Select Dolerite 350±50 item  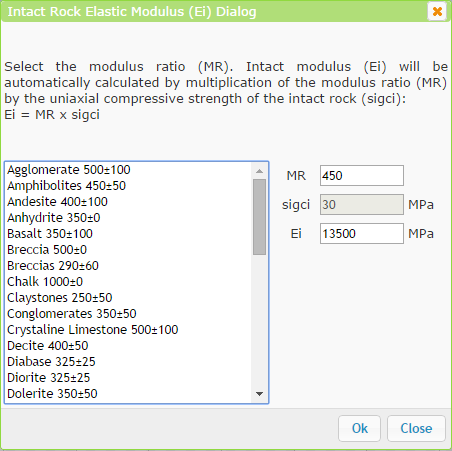[x=129, y=394]
